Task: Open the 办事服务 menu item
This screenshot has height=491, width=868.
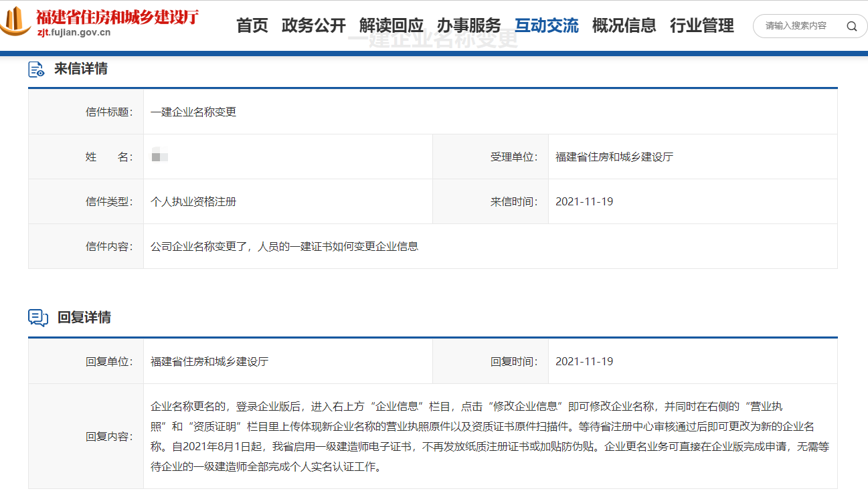Action: pos(470,25)
